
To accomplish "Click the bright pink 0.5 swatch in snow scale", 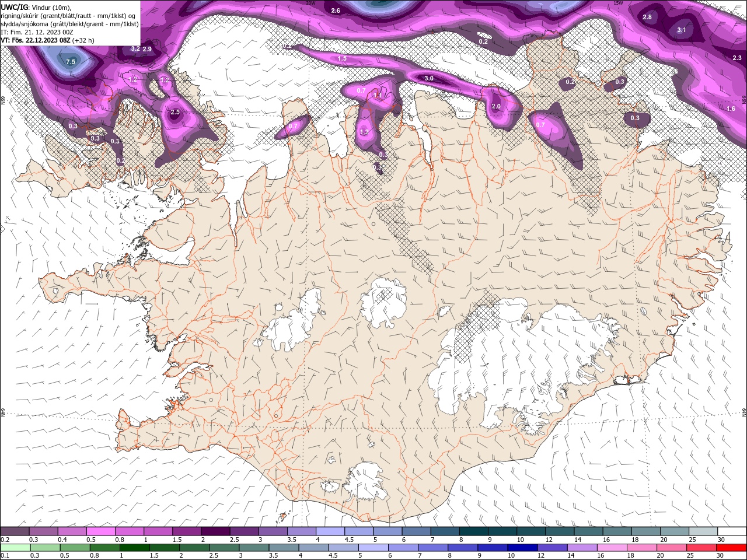I will tap(101, 531).
